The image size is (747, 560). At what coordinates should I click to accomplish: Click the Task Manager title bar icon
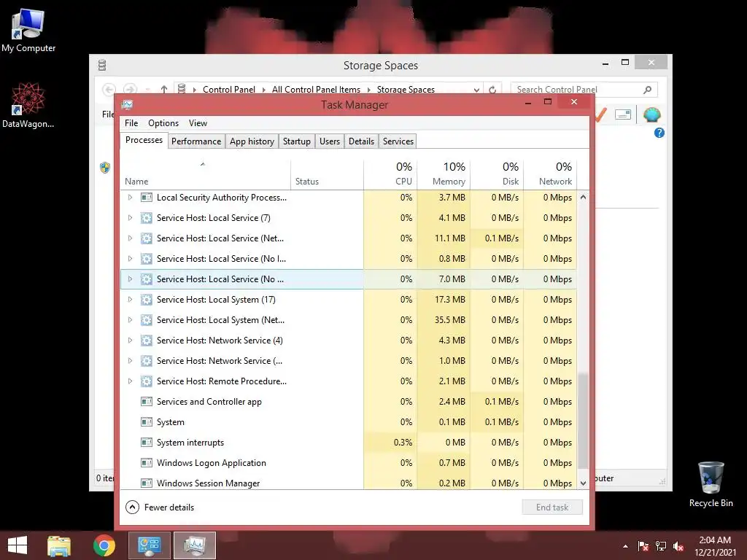pyautogui.click(x=127, y=105)
